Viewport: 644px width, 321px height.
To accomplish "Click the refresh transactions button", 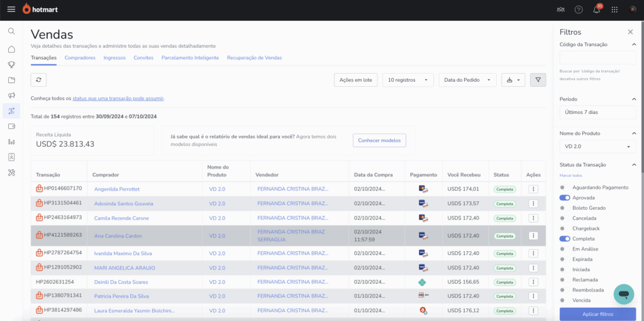I will [38, 80].
